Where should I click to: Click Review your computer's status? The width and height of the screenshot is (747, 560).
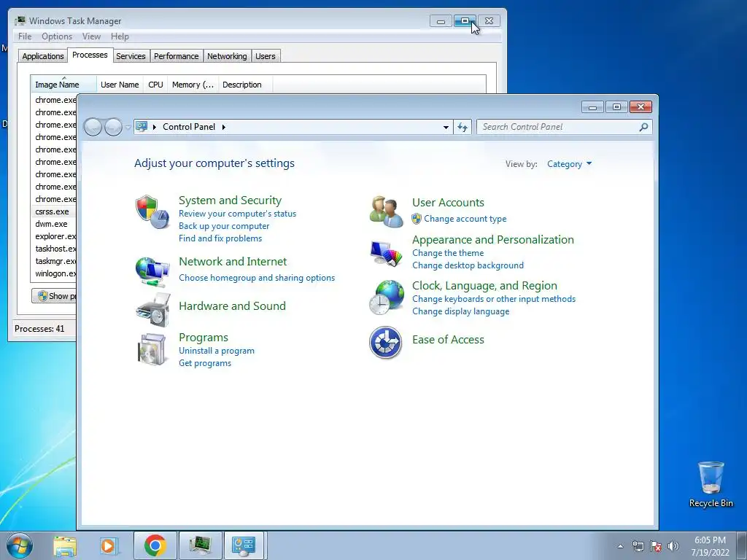[x=237, y=214]
